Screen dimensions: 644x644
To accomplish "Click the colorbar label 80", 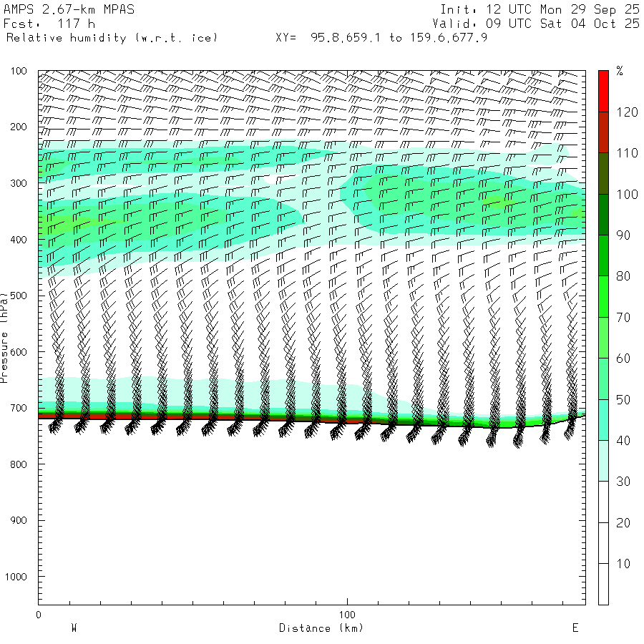I will coord(623,276).
